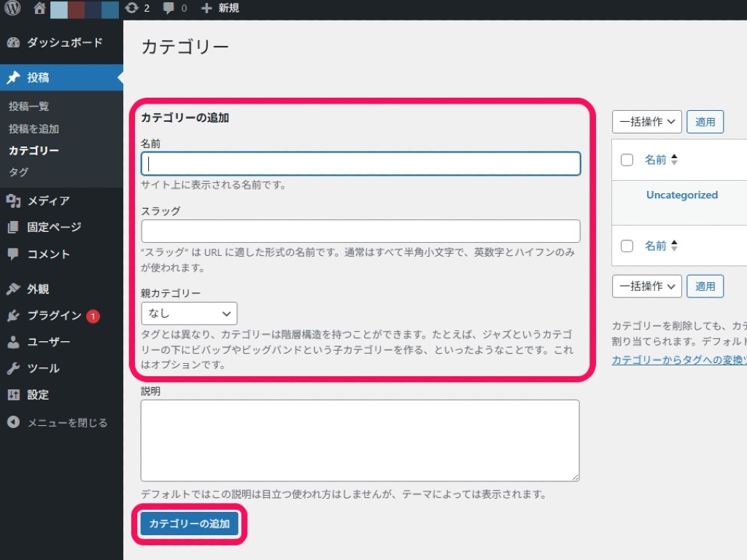Click the 設定 settings icon
Screen dimensions: 747x560
[13, 394]
